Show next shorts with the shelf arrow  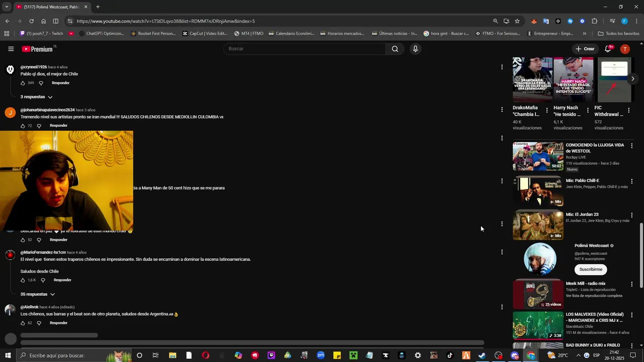[x=632, y=79]
